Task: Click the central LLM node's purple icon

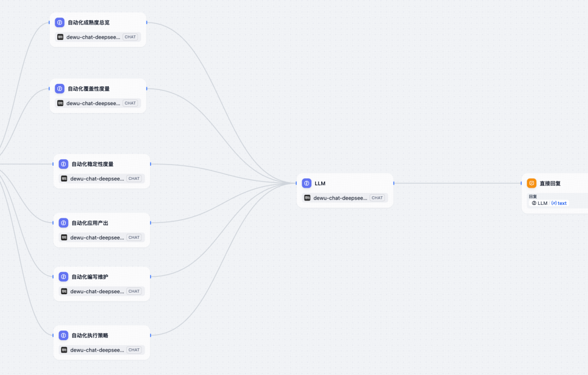Action: [307, 183]
